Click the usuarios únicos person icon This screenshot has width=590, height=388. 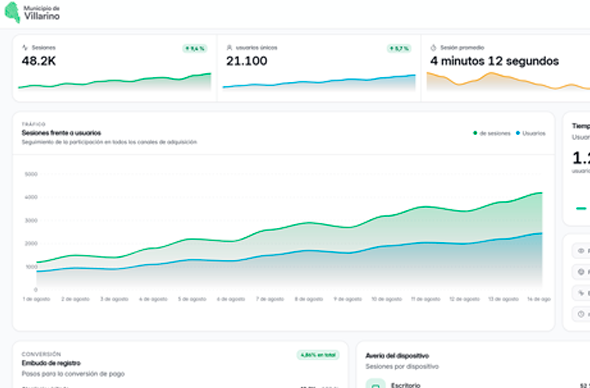[229, 47]
